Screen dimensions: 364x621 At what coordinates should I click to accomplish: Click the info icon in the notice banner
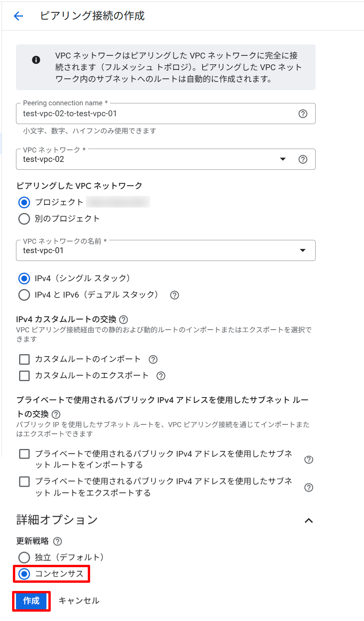coord(36,60)
